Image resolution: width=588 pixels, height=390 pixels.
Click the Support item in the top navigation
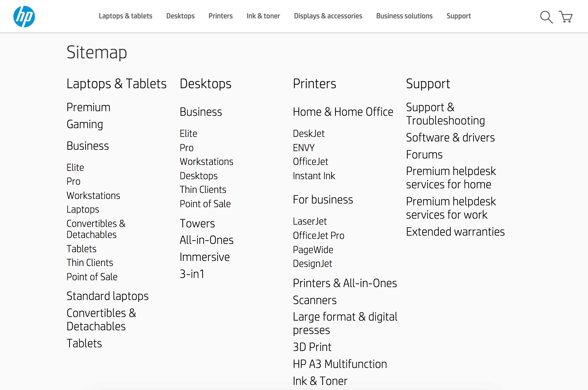(x=458, y=16)
